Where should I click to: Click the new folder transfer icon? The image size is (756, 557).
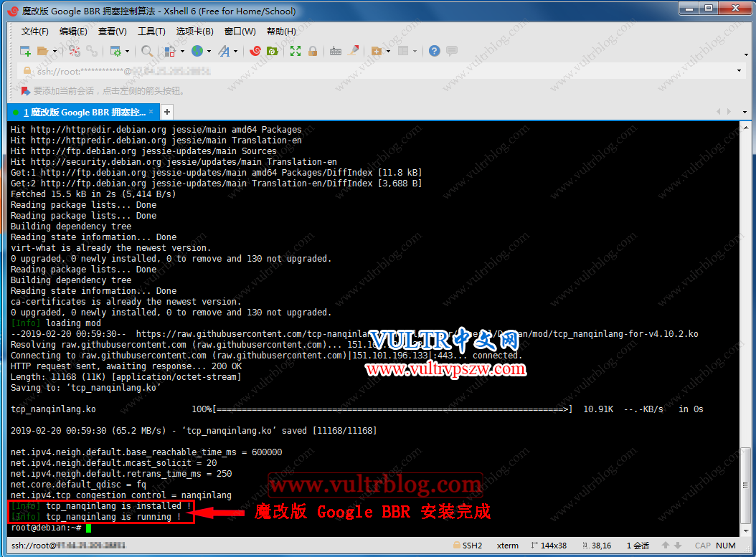377,51
